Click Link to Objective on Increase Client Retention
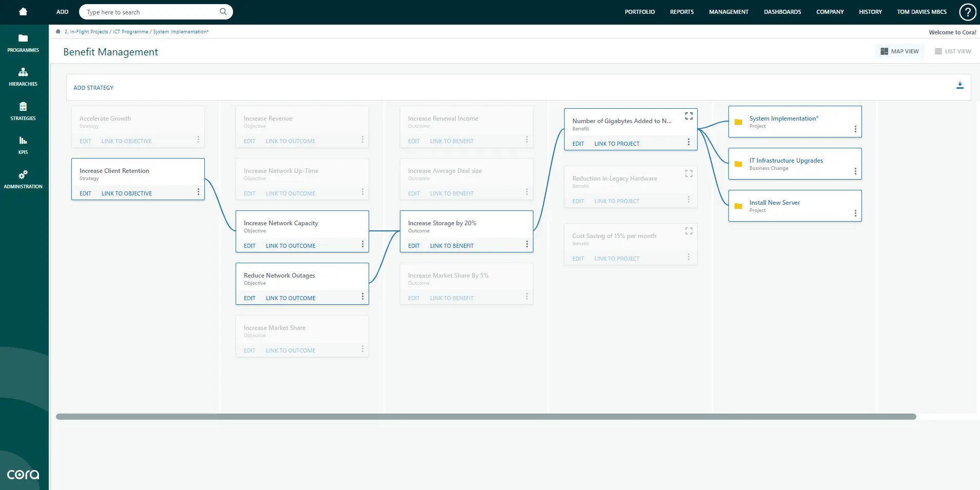980x490 pixels. click(x=127, y=193)
